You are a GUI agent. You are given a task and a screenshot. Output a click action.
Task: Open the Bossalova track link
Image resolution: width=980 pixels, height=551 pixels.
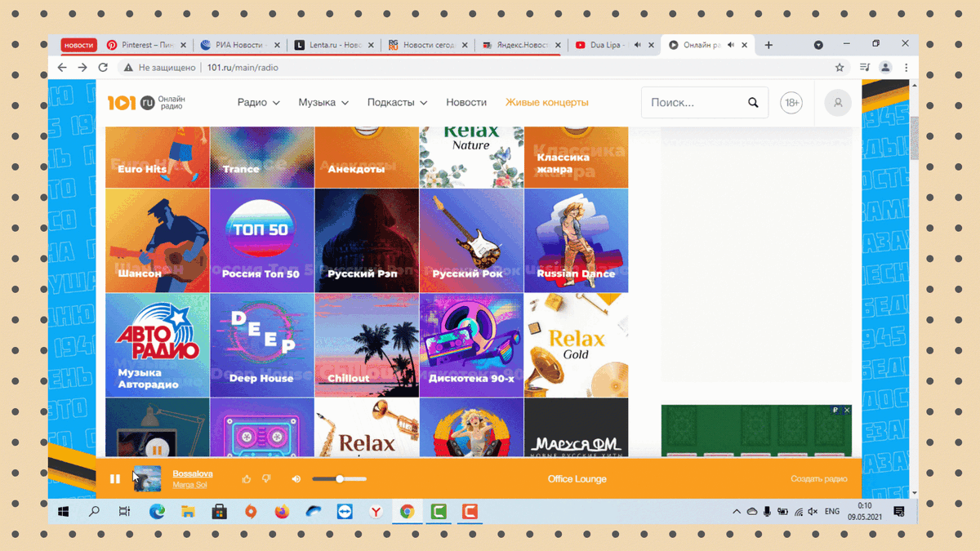(x=193, y=473)
